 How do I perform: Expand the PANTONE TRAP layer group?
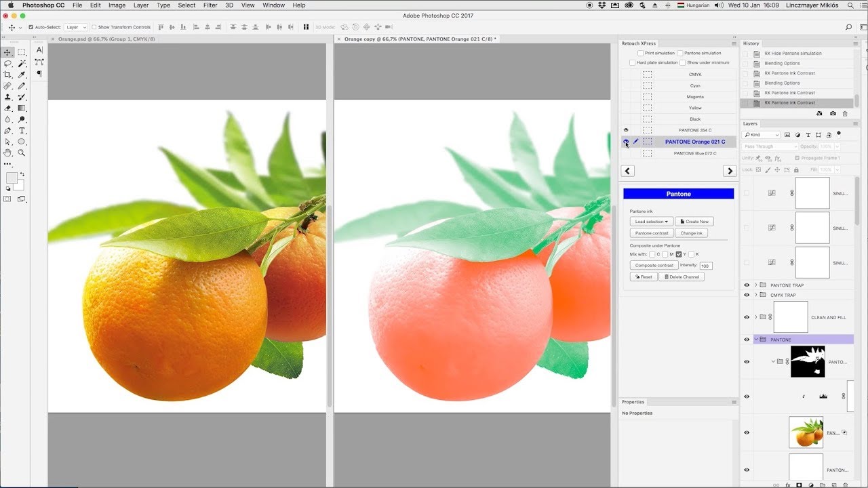tap(755, 285)
